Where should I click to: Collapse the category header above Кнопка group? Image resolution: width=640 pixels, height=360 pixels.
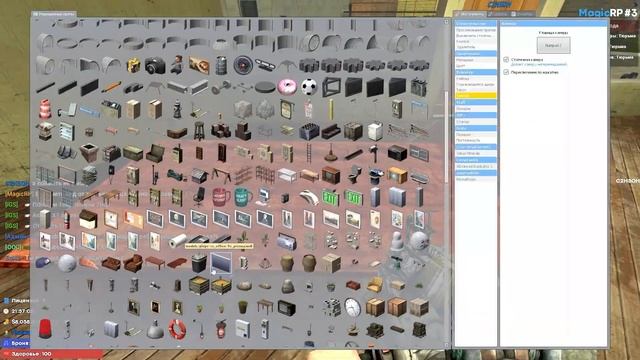click(x=476, y=24)
